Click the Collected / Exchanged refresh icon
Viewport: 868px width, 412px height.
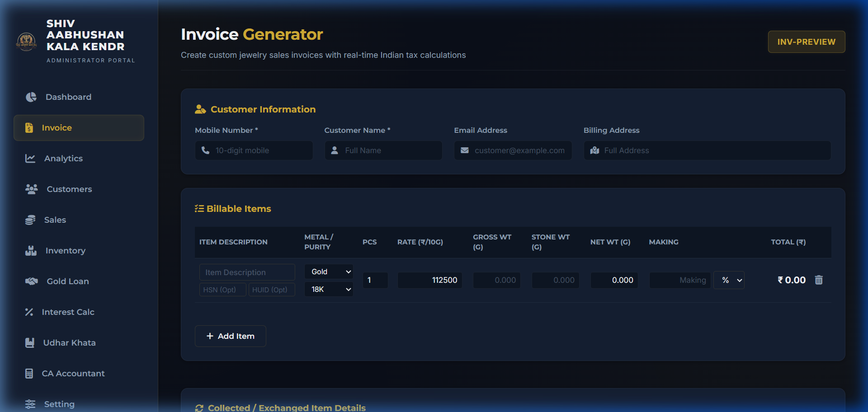199,408
